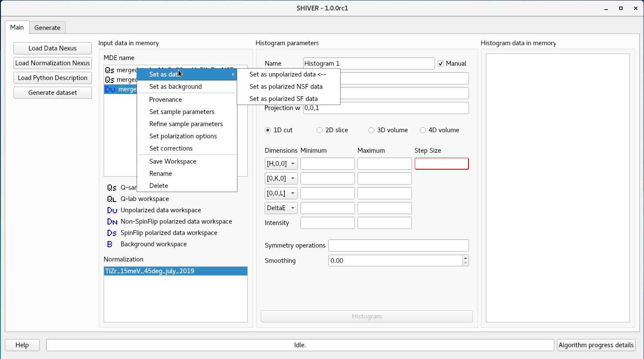Increase Smoothing using the up stepper arrow
Screen dimensions: 644x359
point(465,258)
